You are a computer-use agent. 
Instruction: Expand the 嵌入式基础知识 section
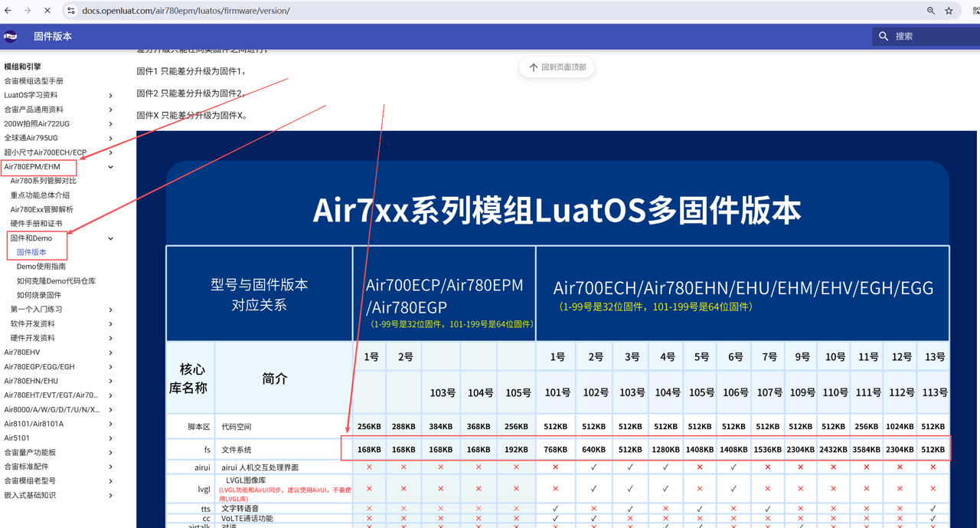click(111, 496)
